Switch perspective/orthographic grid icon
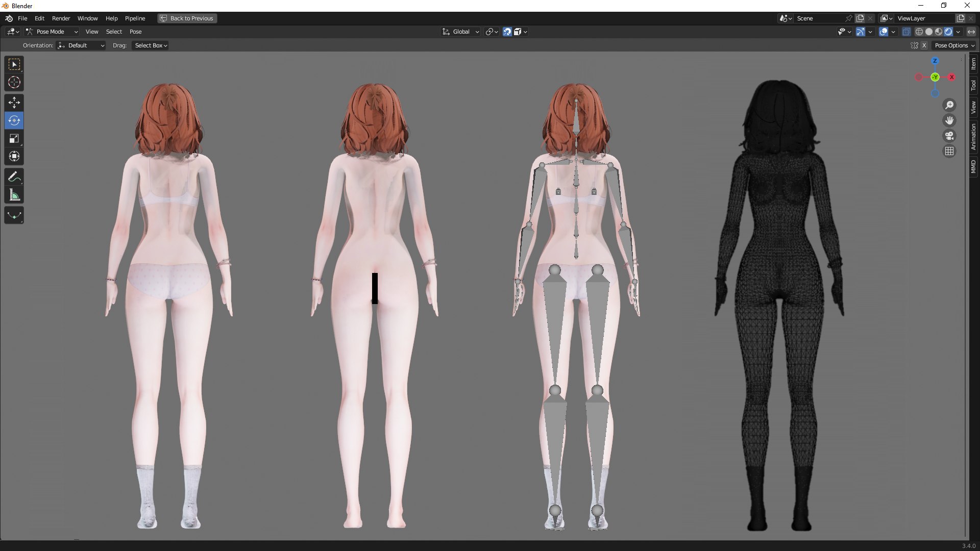 pyautogui.click(x=949, y=151)
